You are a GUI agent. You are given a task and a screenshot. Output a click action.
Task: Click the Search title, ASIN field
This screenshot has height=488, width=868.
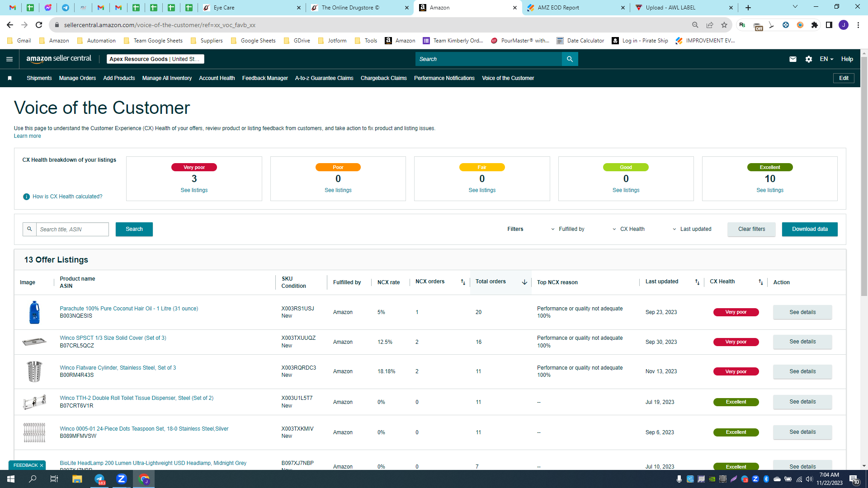pos(72,229)
